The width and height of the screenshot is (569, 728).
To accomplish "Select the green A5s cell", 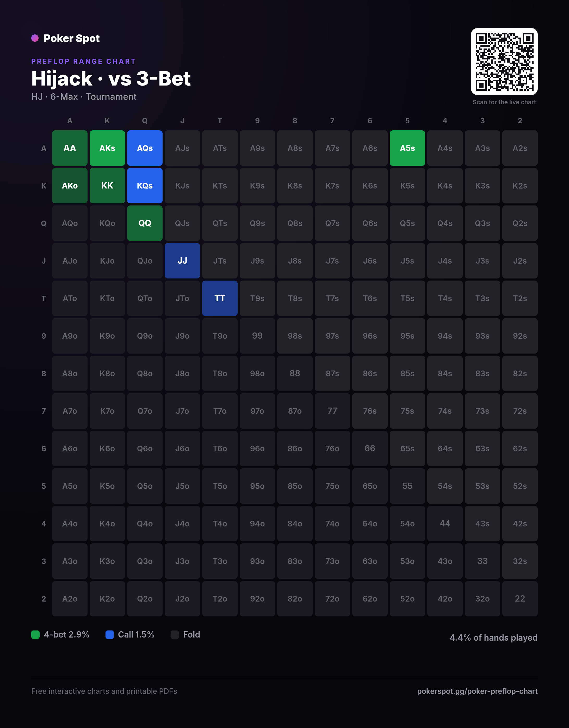I will (x=407, y=148).
